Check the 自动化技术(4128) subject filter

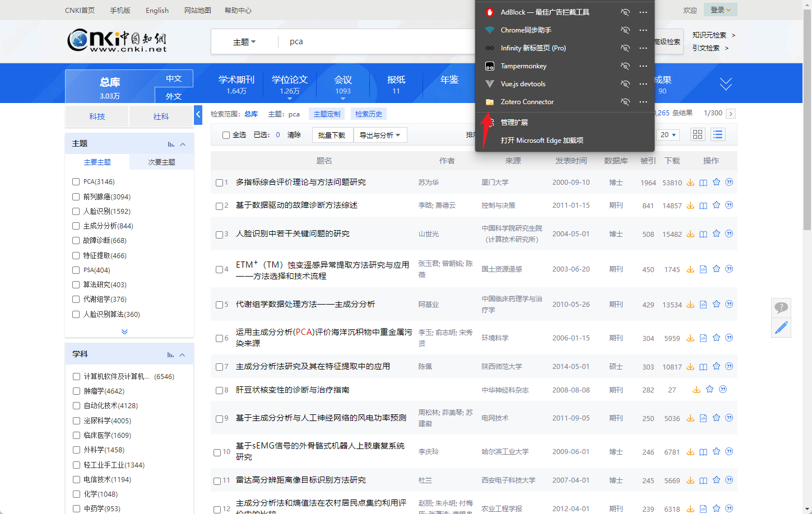(76, 405)
